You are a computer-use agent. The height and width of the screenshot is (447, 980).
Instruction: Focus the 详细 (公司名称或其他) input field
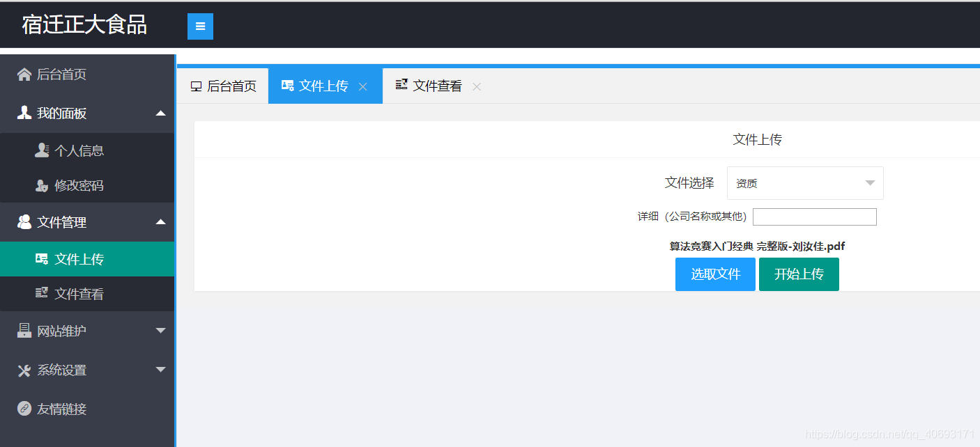click(815, 217)
